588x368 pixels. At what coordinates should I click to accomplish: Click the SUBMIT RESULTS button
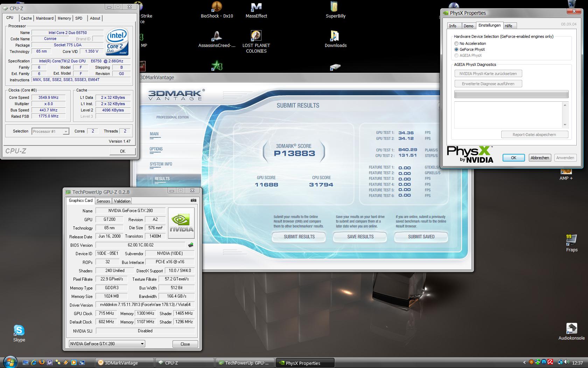click(x=299, y=237)
